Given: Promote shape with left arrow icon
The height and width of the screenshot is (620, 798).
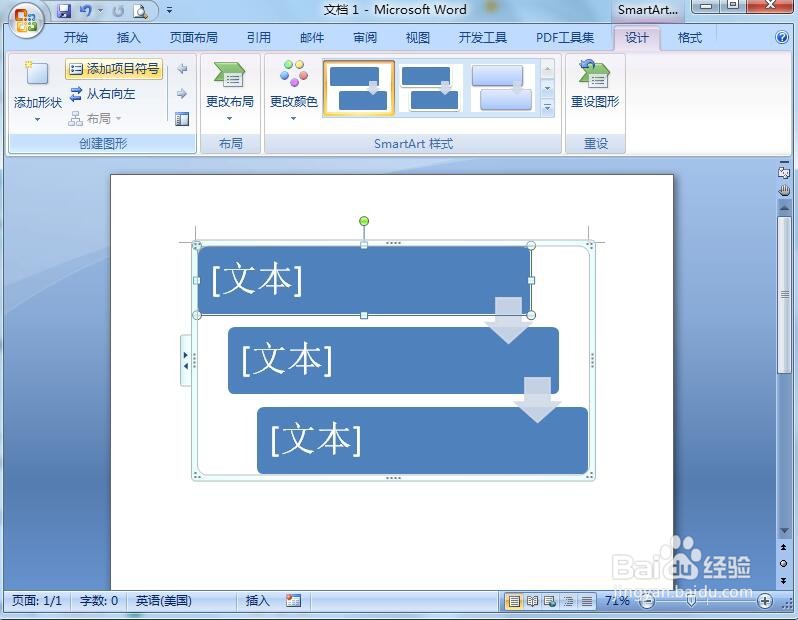Looking at the screenshot, I should 182,69.
